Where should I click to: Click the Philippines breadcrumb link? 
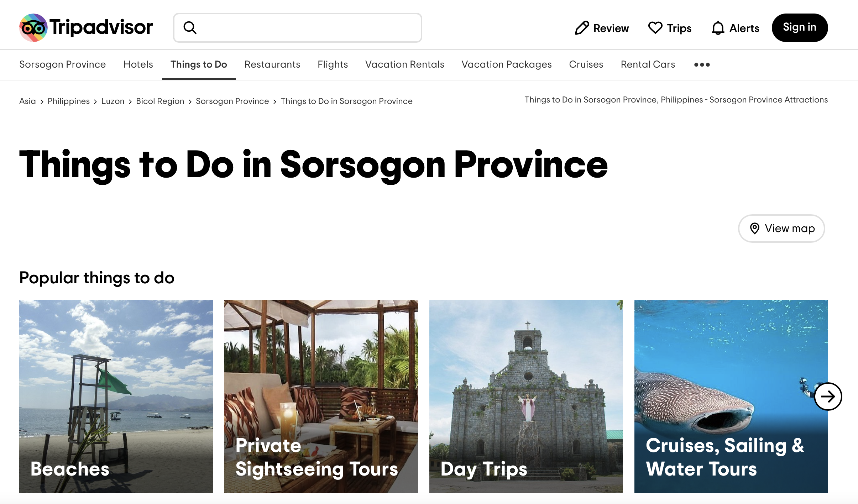click(x=69, y=101)
